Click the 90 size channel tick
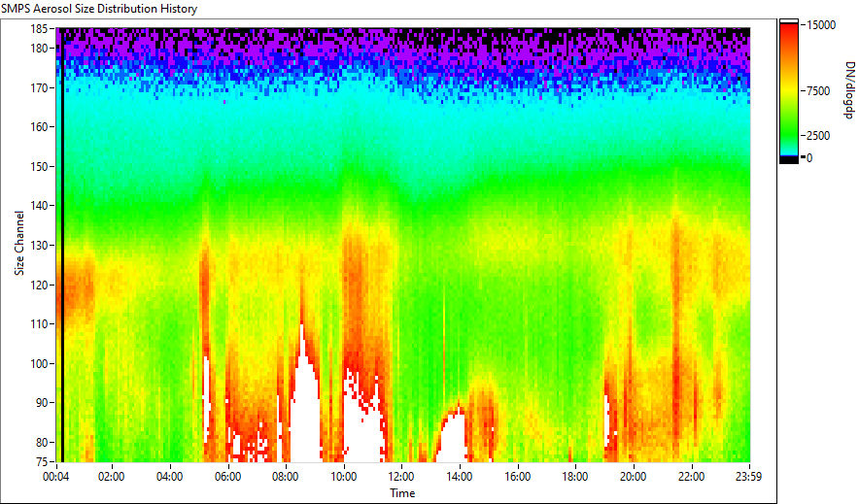859x504 pixels. (x=42, y=403)
